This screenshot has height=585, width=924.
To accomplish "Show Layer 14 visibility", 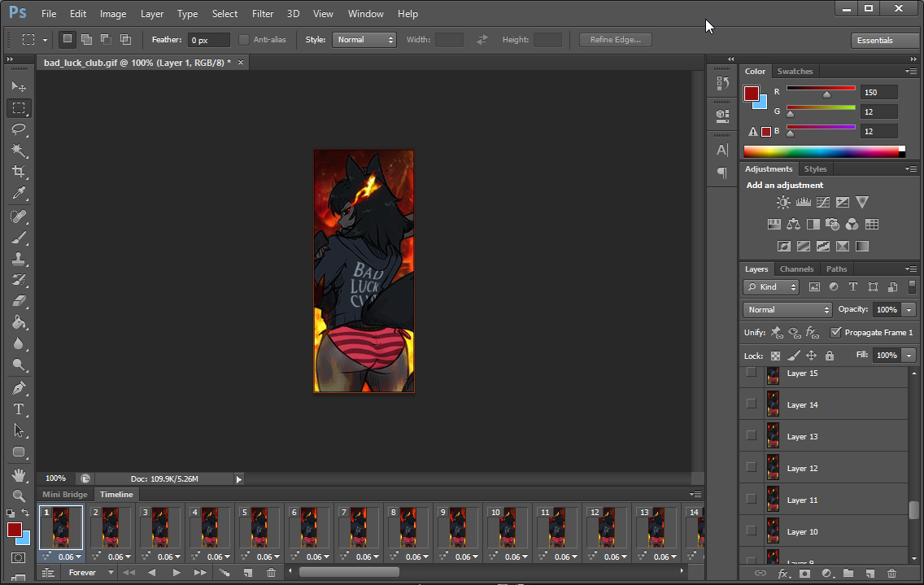I will (752, 404).
